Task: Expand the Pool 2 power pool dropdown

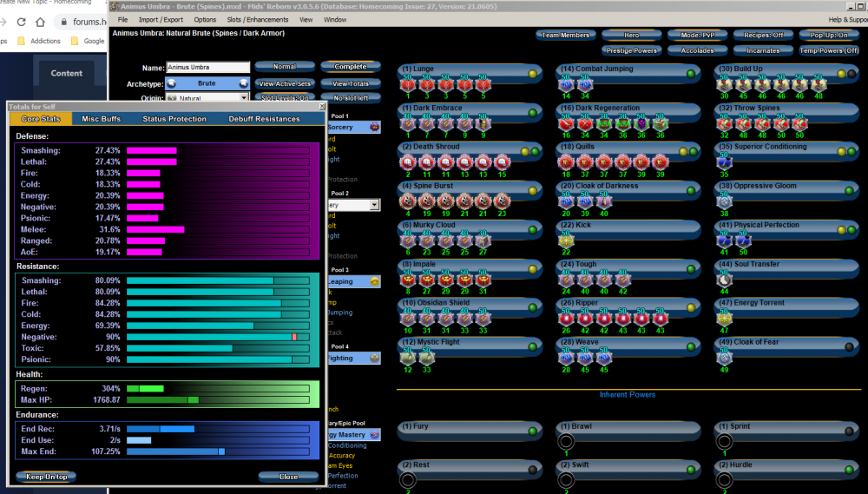Action: click(x=374, y=206)
